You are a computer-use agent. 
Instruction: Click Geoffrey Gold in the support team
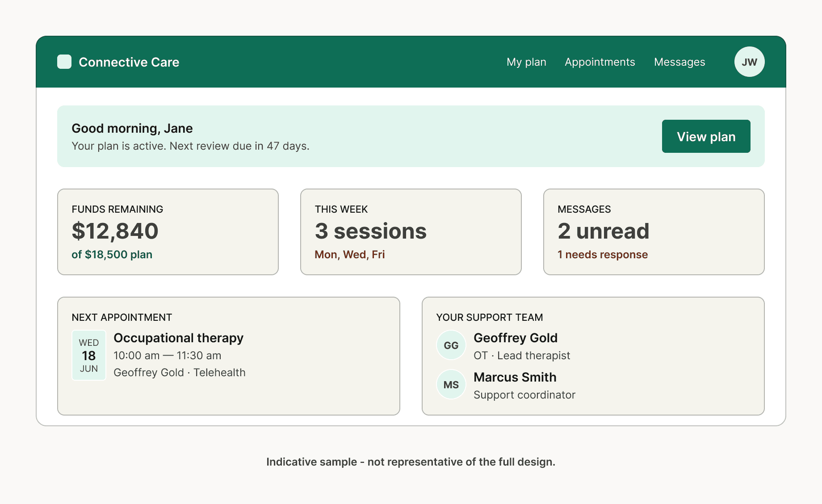coord(516,338)
